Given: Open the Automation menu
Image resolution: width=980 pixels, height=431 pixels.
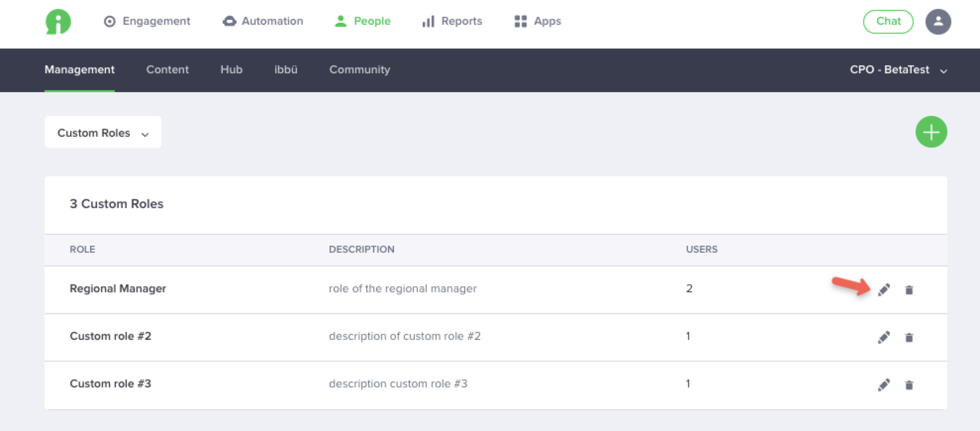Looking at the screenshot, I should [263, 21].
